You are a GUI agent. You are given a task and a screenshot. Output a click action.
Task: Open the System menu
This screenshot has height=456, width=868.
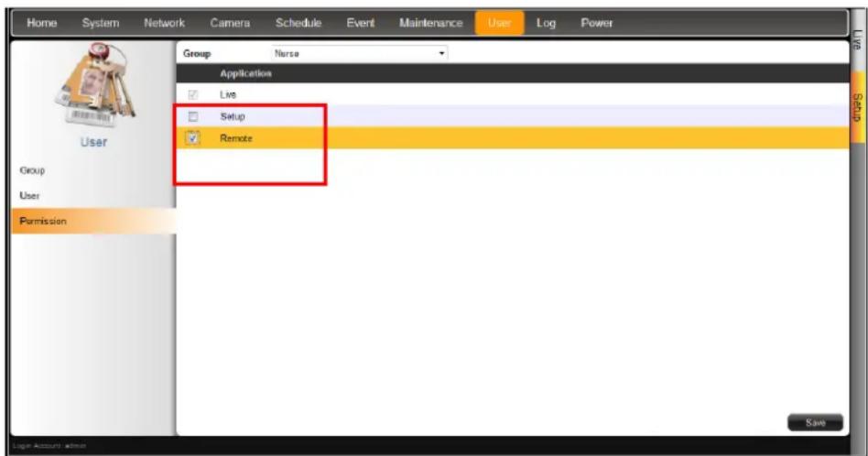pyautogui.click(x=100, y=23)
